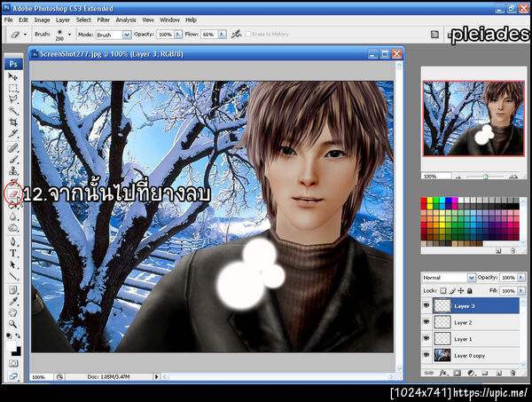Viewport: 532px width, 402px height.
Task: Select the Healing Brush tool
Action: [x=13, y=148]
